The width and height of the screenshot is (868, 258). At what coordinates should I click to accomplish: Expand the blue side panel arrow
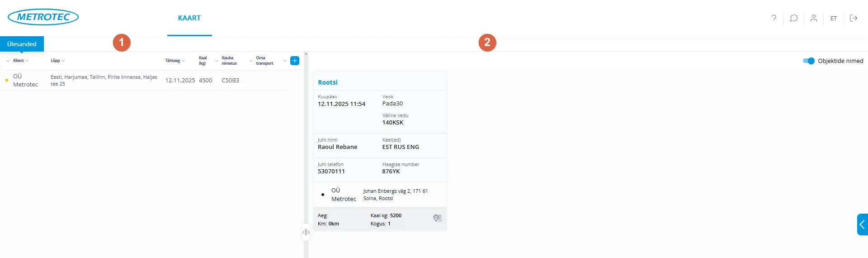point(862,225)
